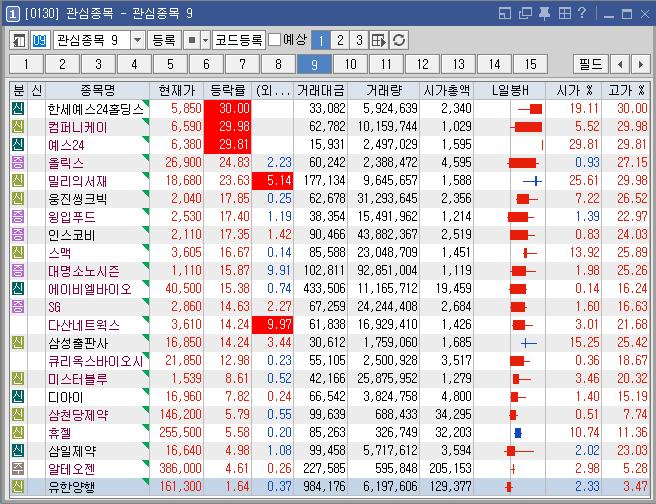Click the 코드등록 button

coord(238,41)
